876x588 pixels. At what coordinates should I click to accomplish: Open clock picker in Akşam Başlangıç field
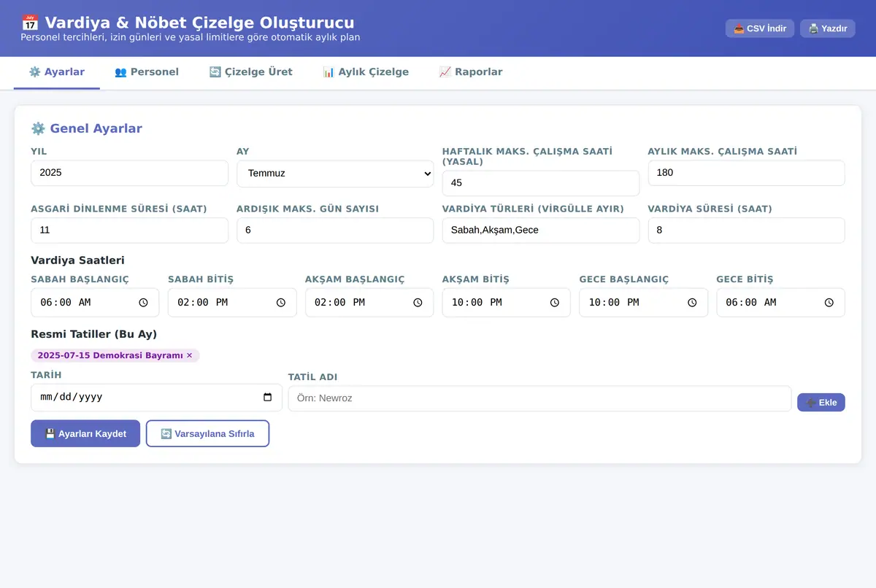tap(418, 303)
